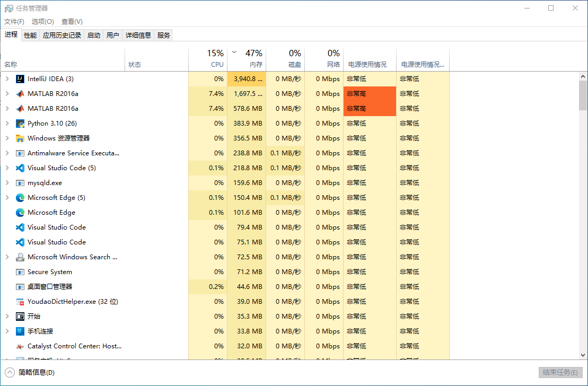Open the 选项(O) menu
588x386 pixels.
(43, 22)
